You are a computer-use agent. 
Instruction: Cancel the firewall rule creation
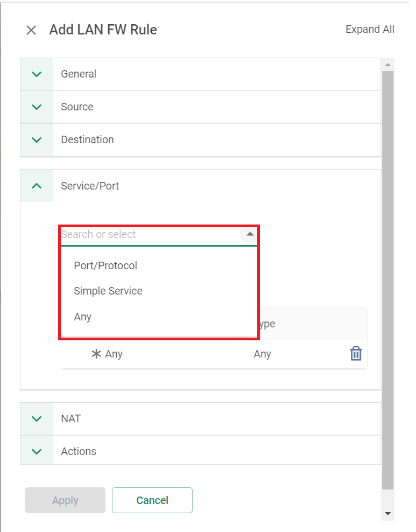click(x=152, y=500)
